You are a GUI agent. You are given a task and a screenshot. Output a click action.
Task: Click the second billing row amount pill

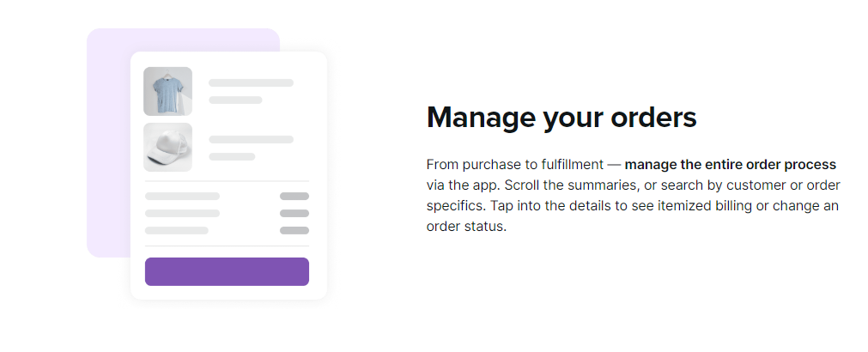(x=294, y=214)
